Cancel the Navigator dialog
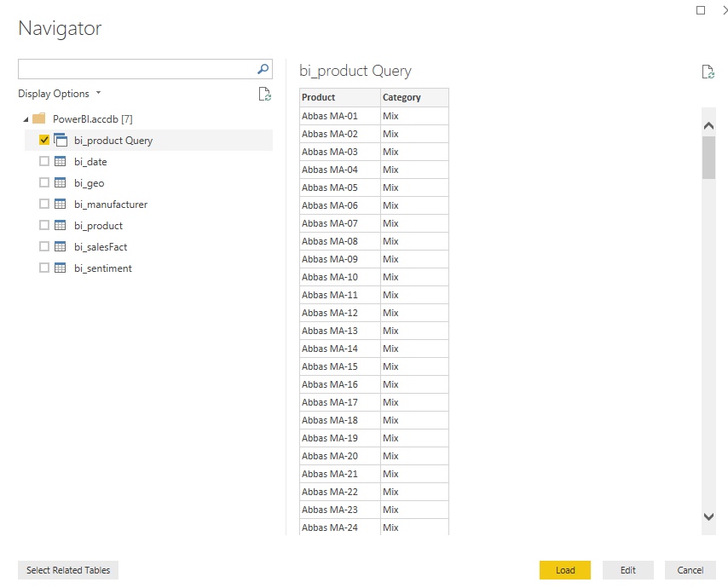 pos(690,570)
